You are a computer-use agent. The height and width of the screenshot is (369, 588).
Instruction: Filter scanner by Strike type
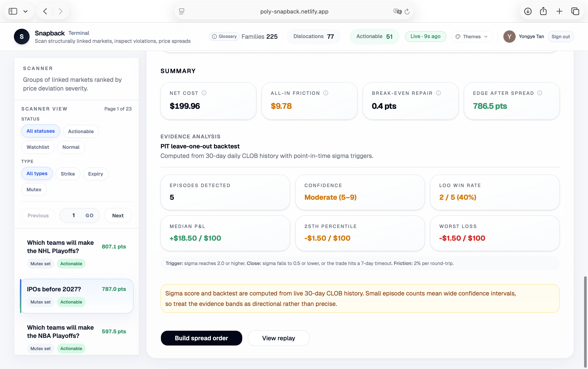click(68, 174)
